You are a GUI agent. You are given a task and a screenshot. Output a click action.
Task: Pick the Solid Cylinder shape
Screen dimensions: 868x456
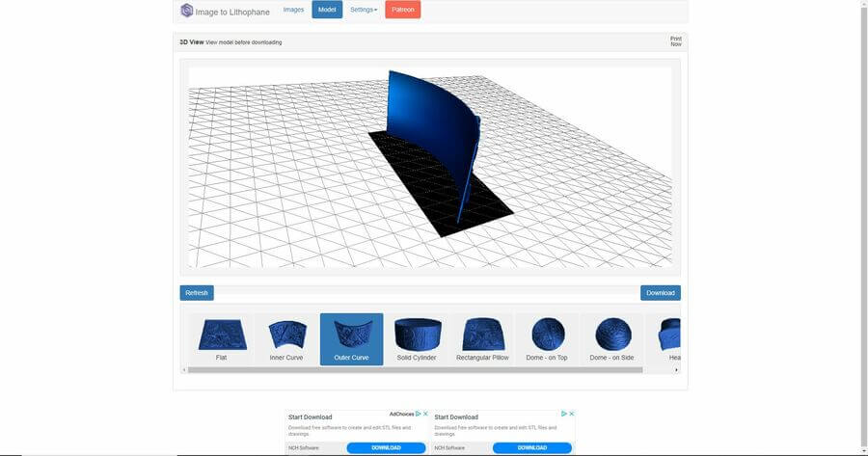(417, 337)
